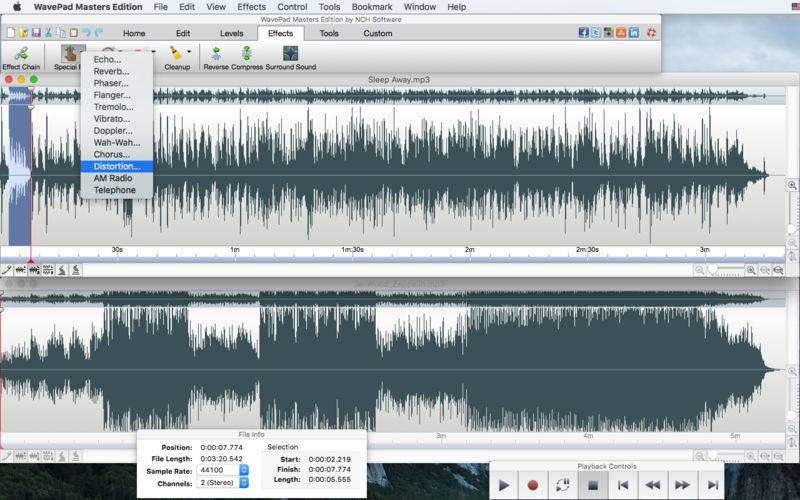Start recording with the red Record button
Screen dimensions: 800x500
pos(533,485)
